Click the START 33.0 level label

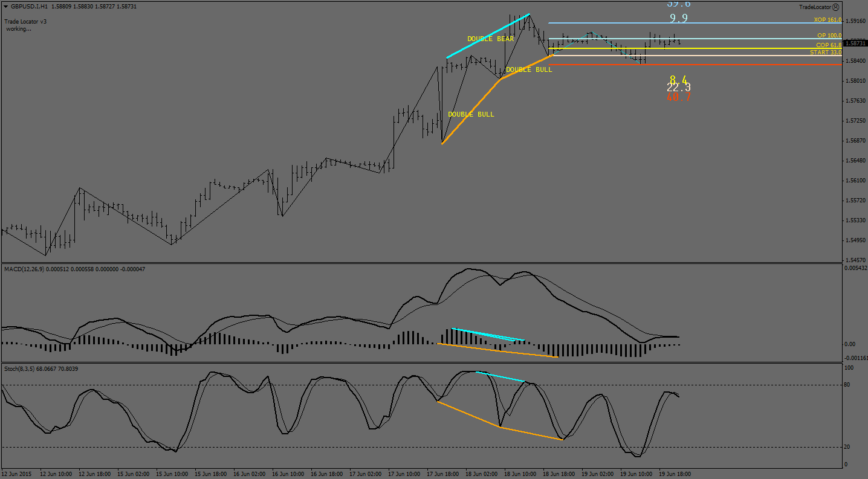(825, 53)
